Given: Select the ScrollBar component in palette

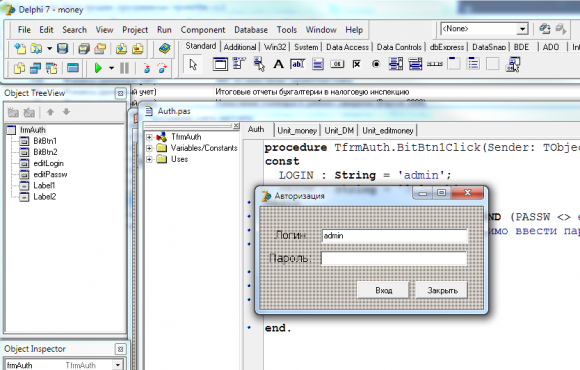Looking at the screenshot, I should pos(435,64).
